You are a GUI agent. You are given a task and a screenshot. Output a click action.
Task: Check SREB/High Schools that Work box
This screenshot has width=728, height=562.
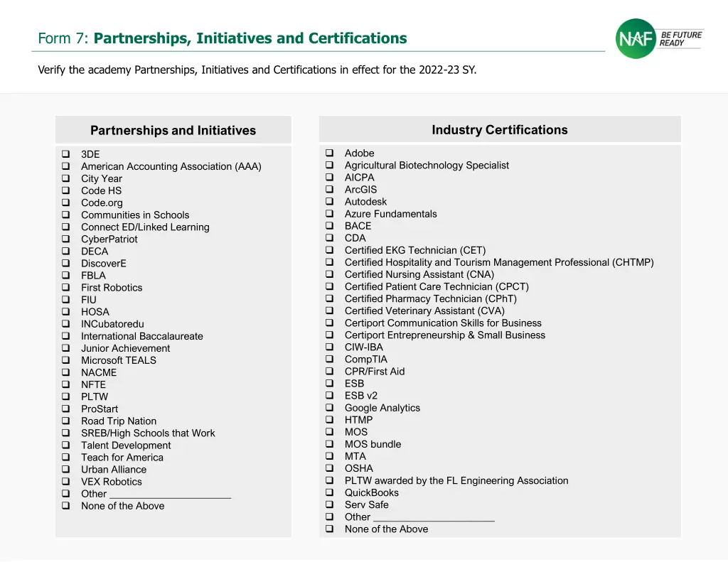point(66,433)
